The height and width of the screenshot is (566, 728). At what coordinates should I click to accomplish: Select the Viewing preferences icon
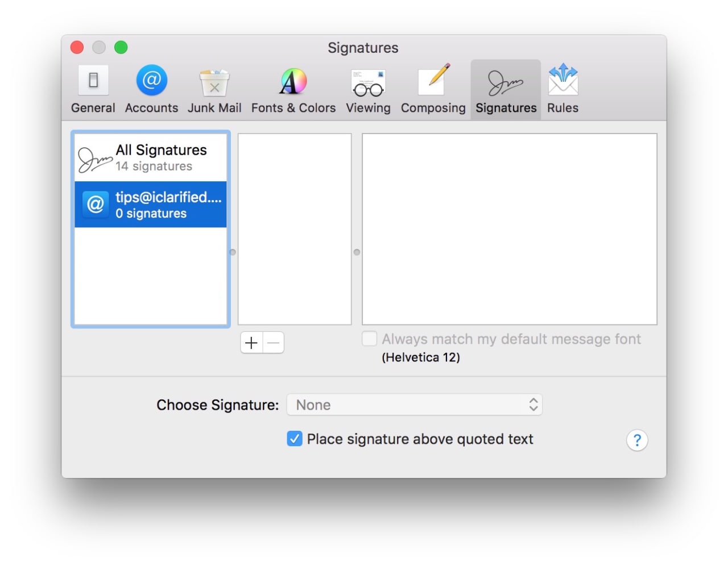(x=368, y=89)
